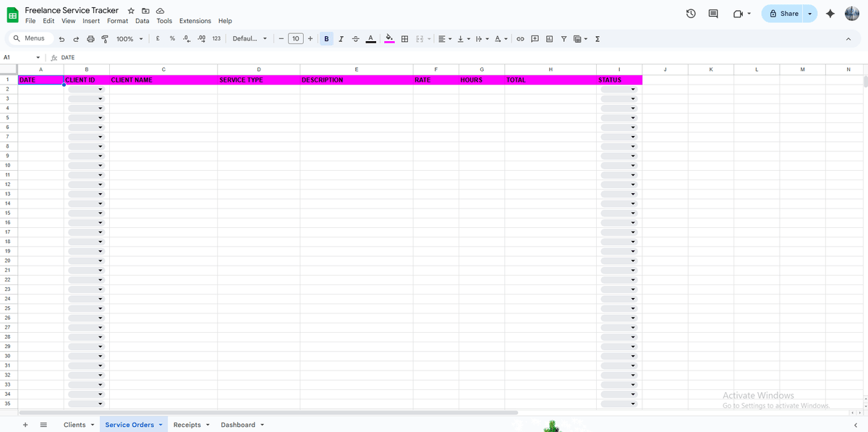Open Functions sigma icon
Screen dimensions: 868x432
click(x=597, y=39)
